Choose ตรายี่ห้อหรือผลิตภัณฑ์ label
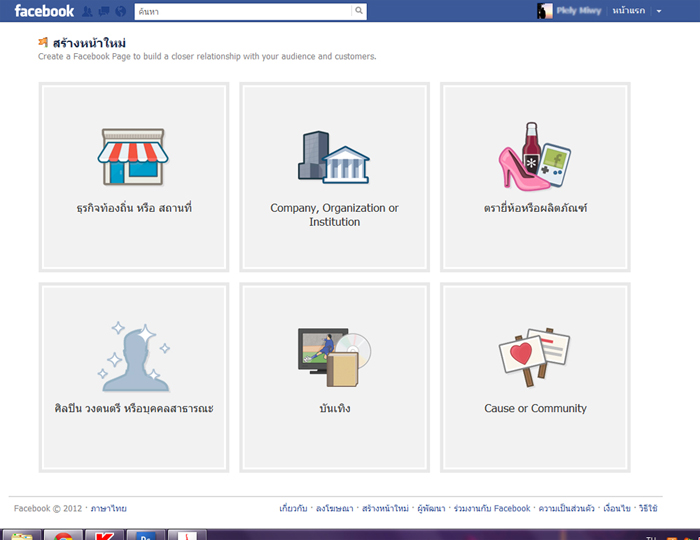 535,208
